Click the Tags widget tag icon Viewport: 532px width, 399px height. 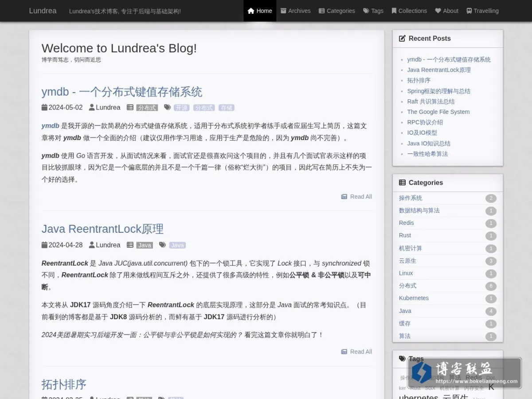coord(402,359)
